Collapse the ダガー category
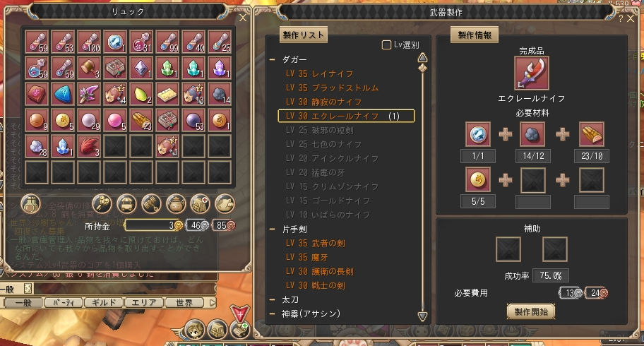Viewport: 644px width, 346px height. (x=273, y=59)
